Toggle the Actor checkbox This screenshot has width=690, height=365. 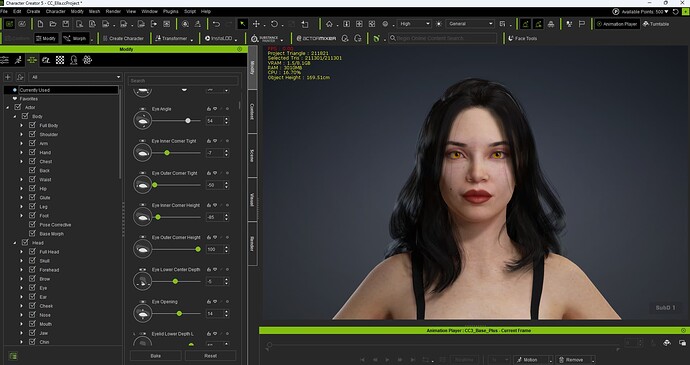point(18,107)
